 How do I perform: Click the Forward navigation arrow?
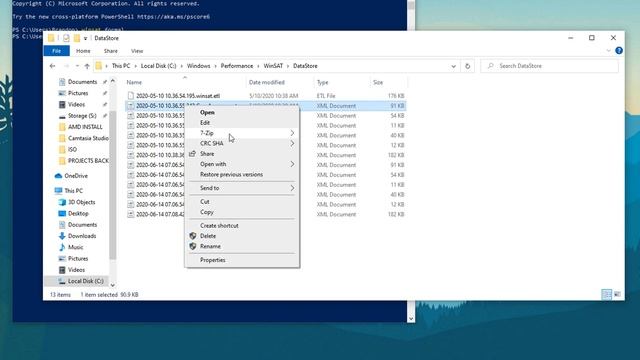[x=66, y=66]
